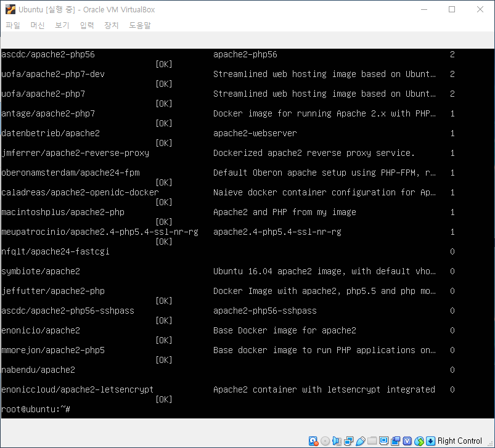Click the macintoshplus/apache2-php entry
The width and height of the screenshot is (495, 448).
tap(63, 212)
